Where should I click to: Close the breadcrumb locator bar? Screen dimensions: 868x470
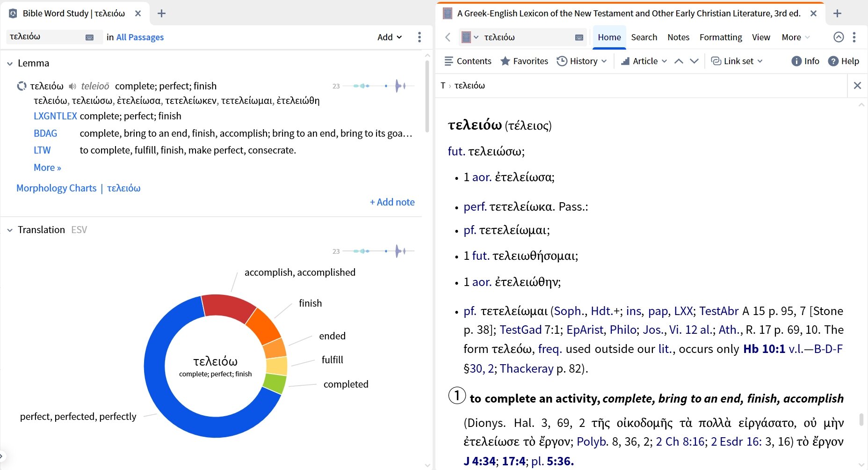tap(857, 85)
